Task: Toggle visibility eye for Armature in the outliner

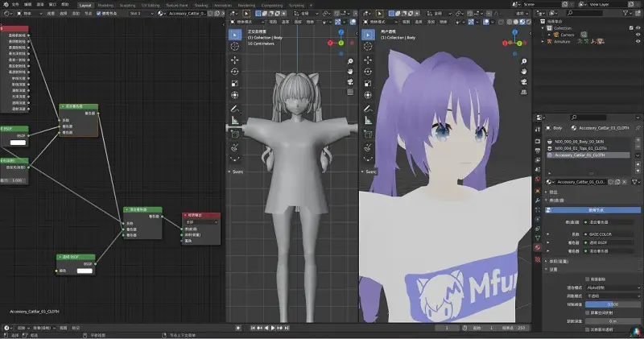Action: pyautogui.click(x=638, y=41)
